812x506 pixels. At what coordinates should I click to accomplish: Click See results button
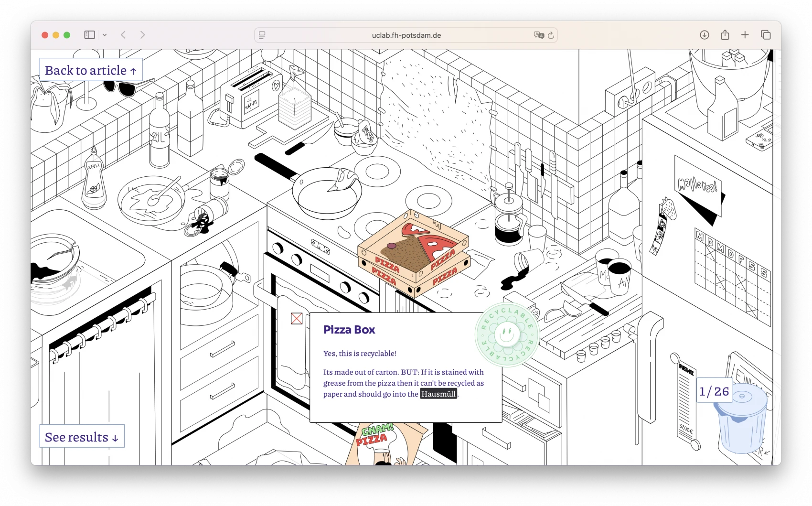pyautogui.click(x=82, y=437)
